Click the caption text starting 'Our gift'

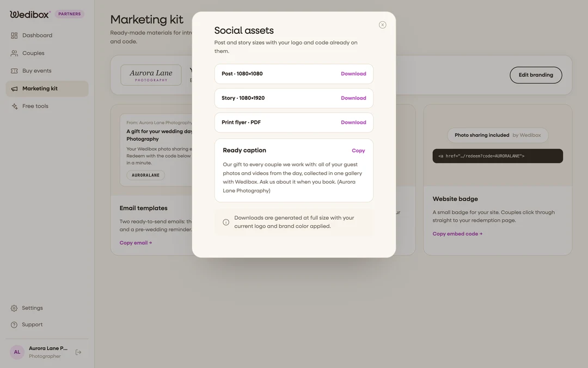coord(292,178)
